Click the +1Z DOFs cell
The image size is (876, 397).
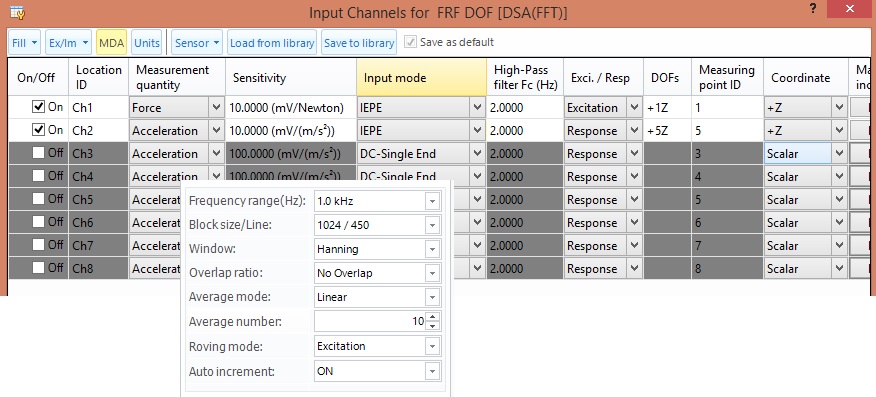[x=667, y=107]
